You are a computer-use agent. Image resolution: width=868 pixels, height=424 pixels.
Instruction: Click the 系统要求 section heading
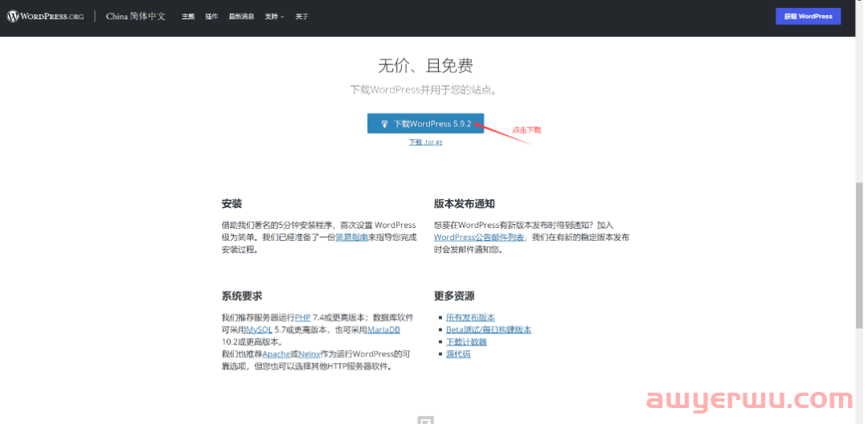242,296
